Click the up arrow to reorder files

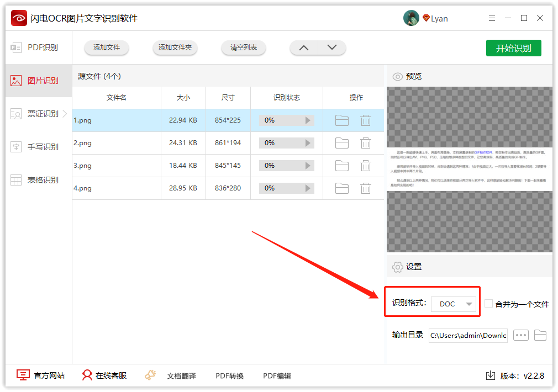click(303, 48)
